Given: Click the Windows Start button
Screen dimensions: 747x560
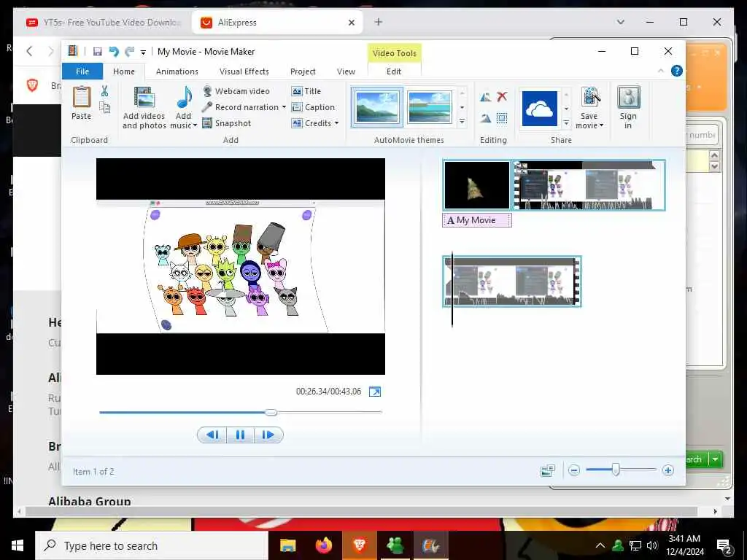Looking at the screenshot, I should 18,545.
